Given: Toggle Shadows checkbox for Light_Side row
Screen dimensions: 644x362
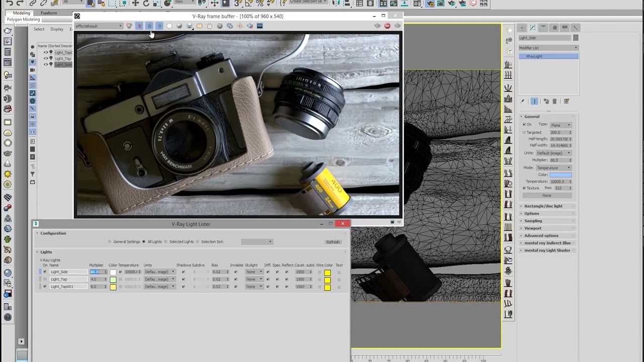Looking at the screenshot, I should click(183, 272).
